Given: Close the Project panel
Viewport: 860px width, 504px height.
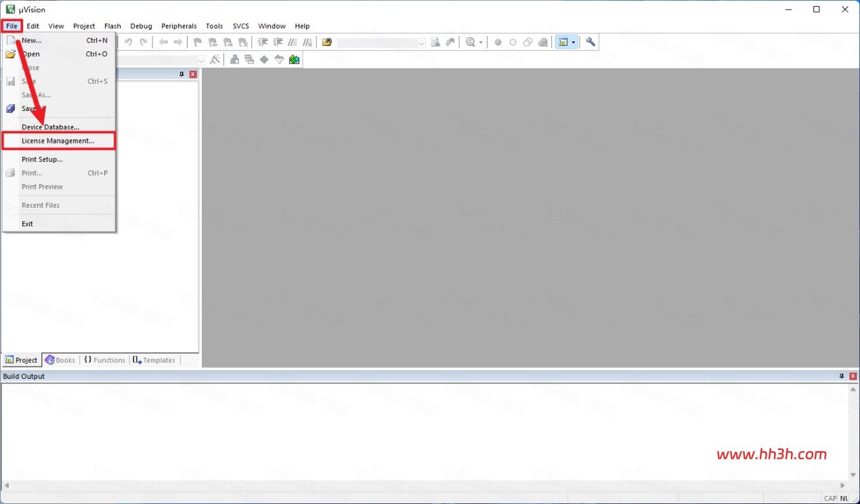Looking at the screenshot, I should (x=193, y=74).
